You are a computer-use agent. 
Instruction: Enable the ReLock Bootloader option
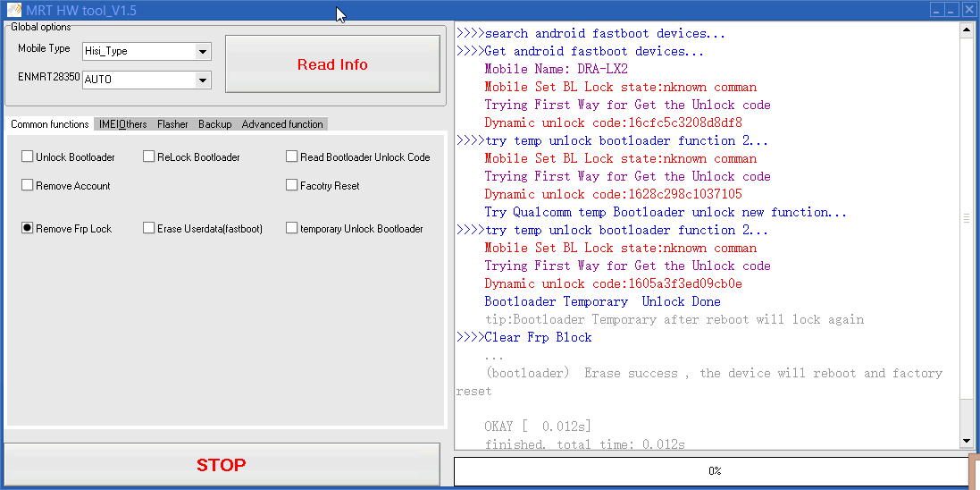(148, 157)
